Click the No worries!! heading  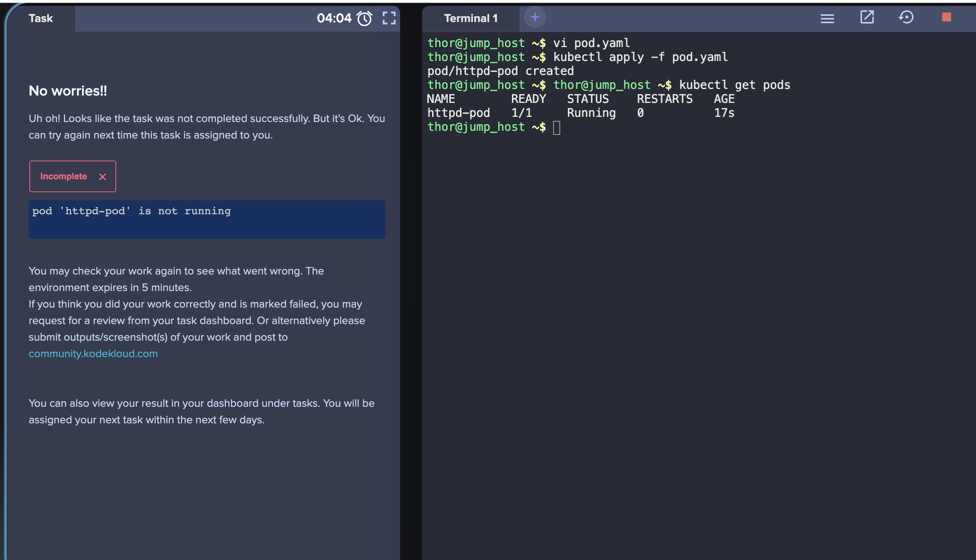68,91
